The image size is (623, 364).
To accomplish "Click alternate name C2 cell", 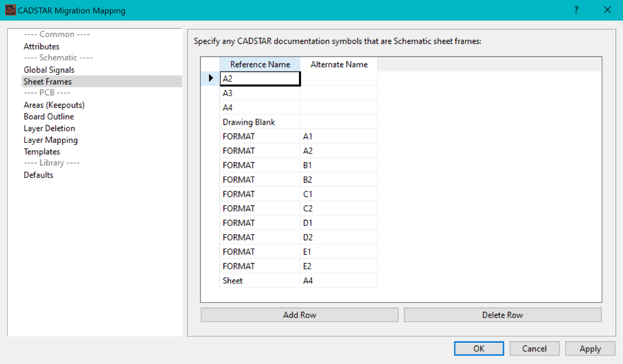I will tap(339, 208).
